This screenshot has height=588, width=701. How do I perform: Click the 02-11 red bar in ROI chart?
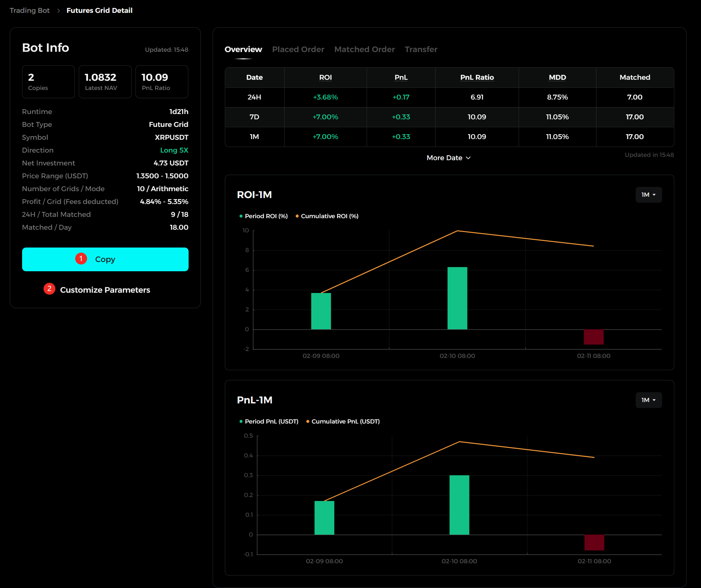tap(594, 337)
